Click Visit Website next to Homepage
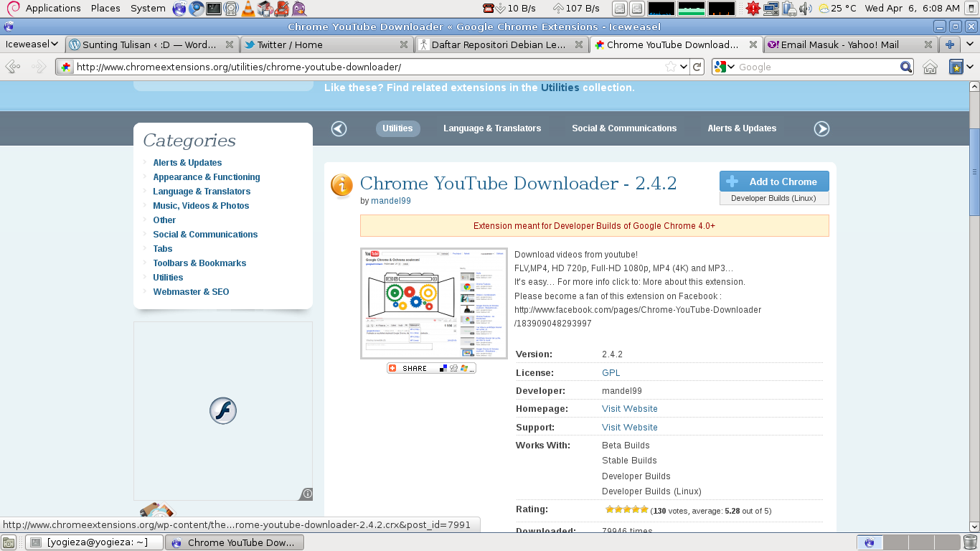The height and width of the screenshot is (551, 980). (630, 409)
